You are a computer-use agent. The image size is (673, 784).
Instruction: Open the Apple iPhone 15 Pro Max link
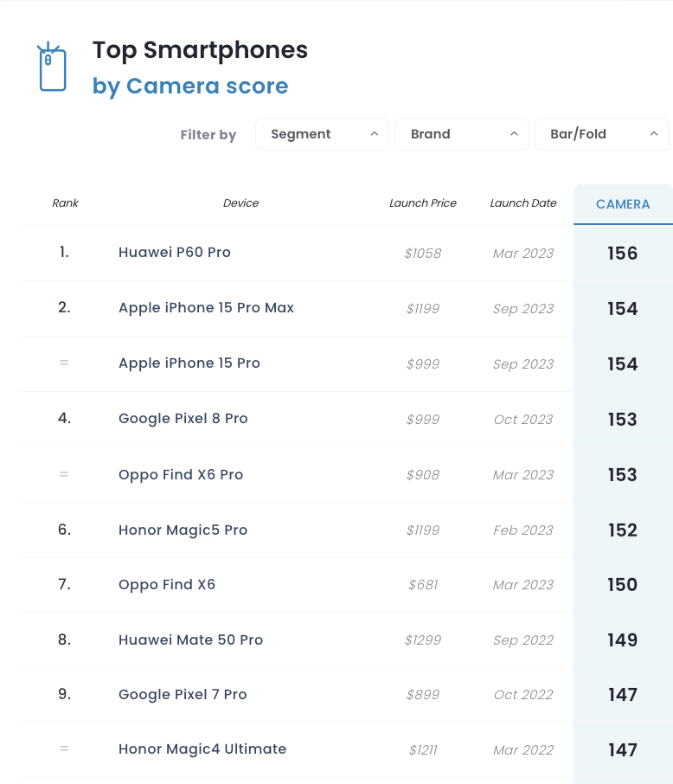(206, 308)
